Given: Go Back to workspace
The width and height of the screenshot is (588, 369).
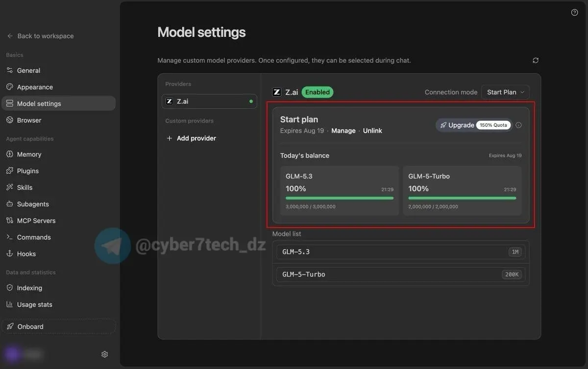Looking at the screenshot, I should coord(40,36).
